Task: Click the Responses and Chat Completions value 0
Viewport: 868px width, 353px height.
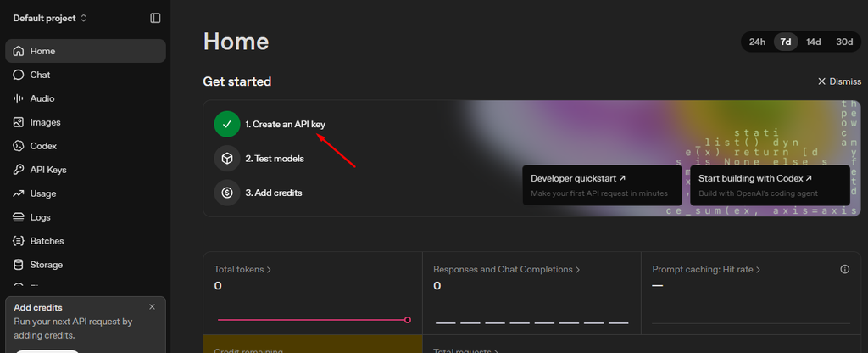Action: [437, 286]
